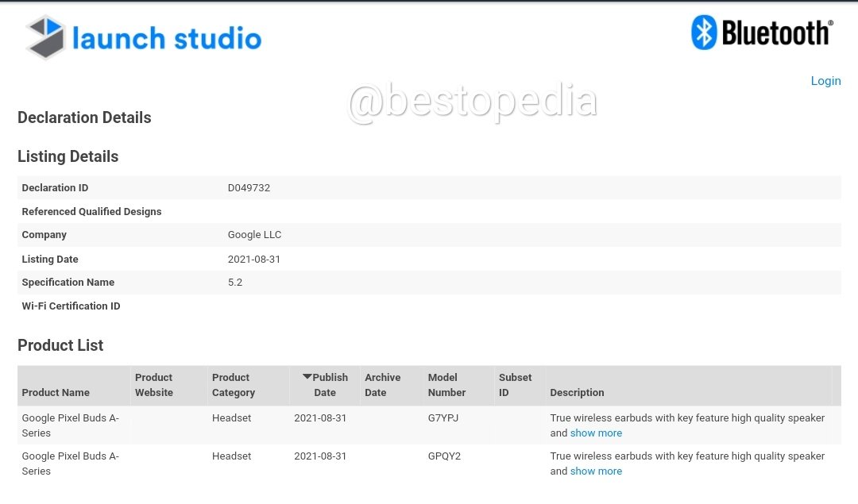
Task: Sort table by Archive Date header
Action: coord(382,385)
